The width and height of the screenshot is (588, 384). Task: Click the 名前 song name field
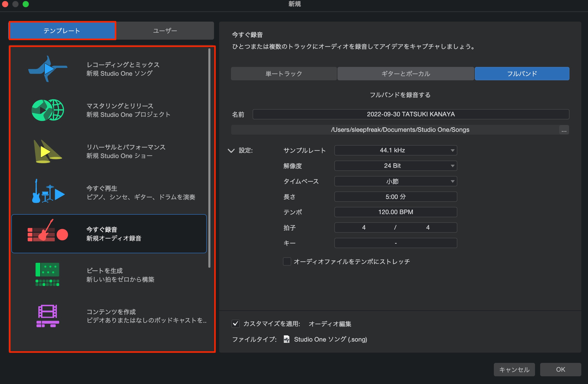click(411, 114)
